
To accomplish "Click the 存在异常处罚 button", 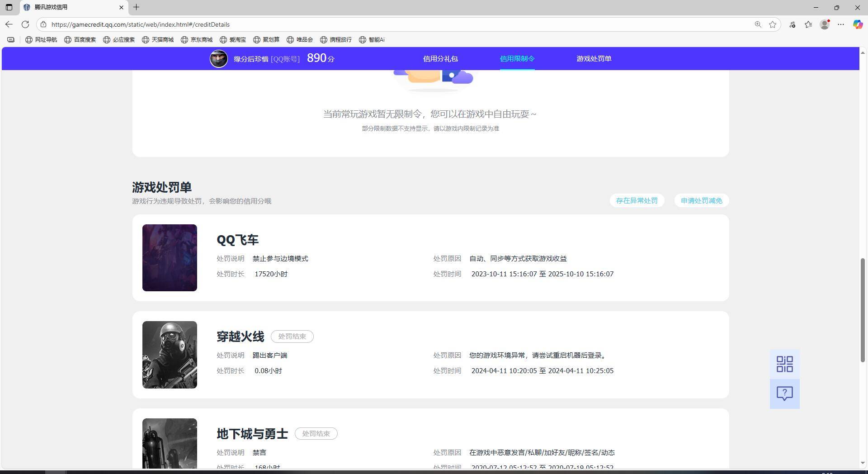I will coord(637,200).
